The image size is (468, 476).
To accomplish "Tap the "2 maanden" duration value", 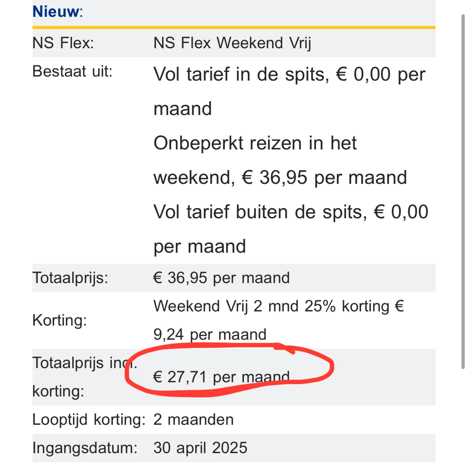I will click(193, 420).
